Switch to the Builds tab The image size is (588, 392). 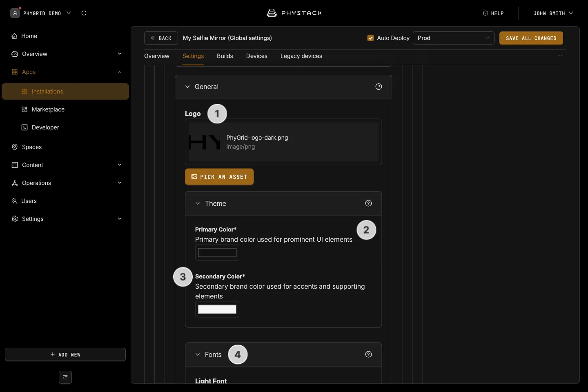[225, 56]
